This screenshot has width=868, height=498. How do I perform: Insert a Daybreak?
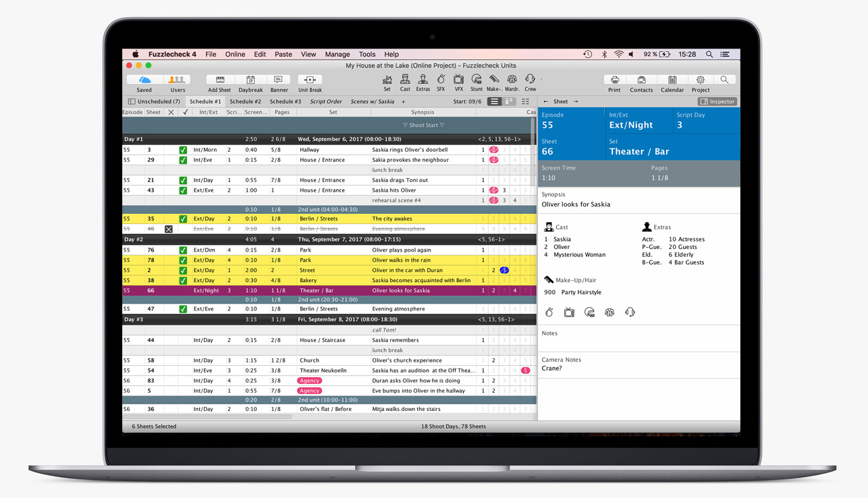(250, 80)
